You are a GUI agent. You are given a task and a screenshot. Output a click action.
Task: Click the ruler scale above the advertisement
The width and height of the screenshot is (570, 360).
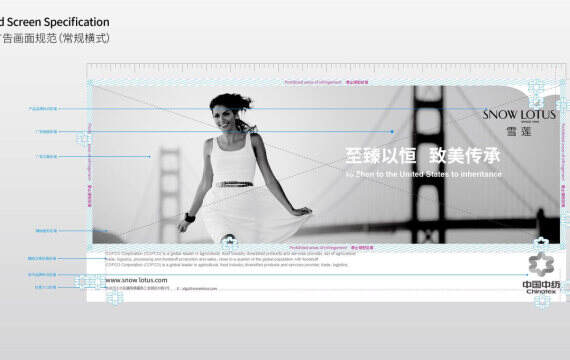pos(326,68)
